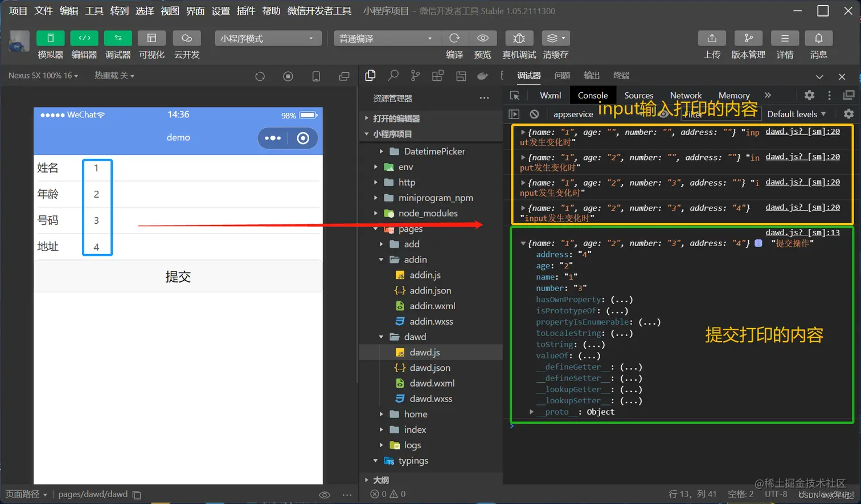Viewport: 861px width, 504px height.
Task: Toggle the 调试器 debugger panel button
Action: 118,38
